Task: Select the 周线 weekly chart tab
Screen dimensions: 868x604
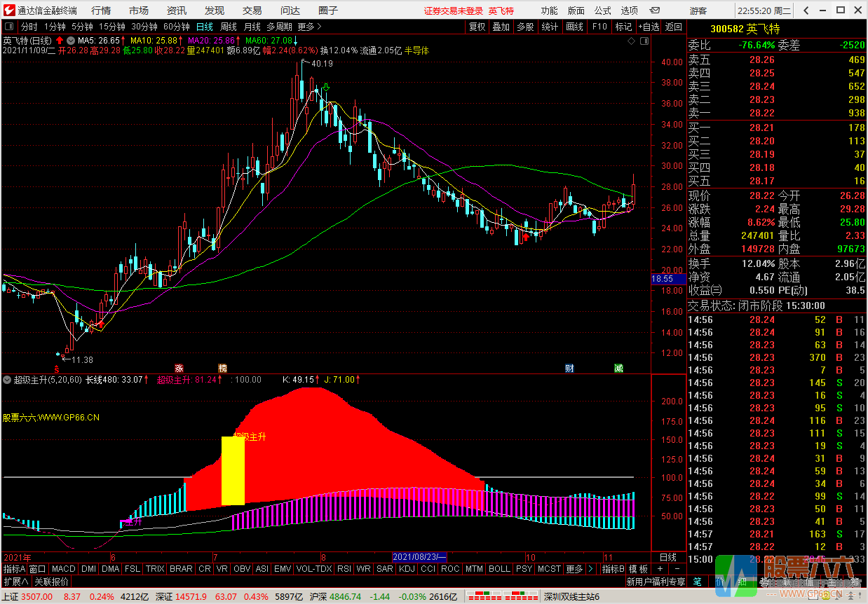Action: (x=229, y=27)
